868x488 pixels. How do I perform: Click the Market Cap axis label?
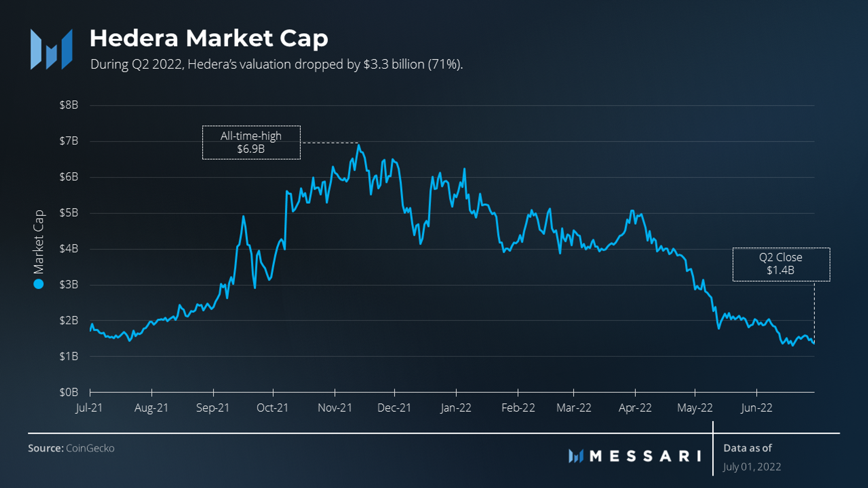click(38, 242)
